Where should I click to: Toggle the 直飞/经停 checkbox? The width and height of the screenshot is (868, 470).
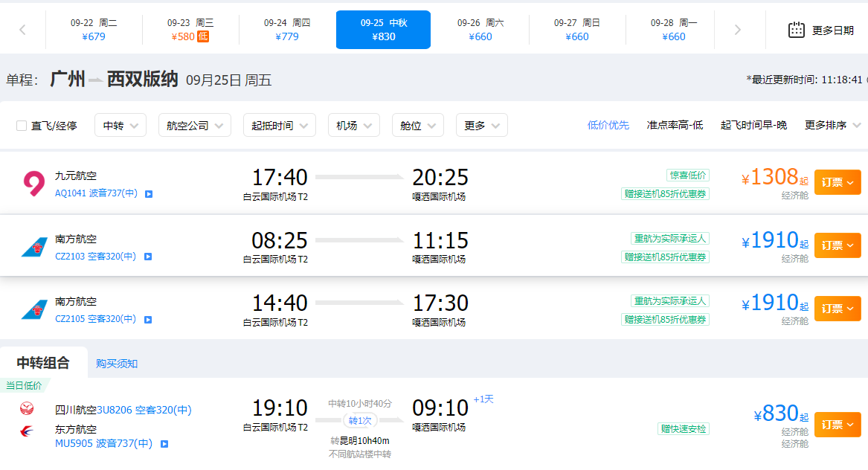click(22, 126)
